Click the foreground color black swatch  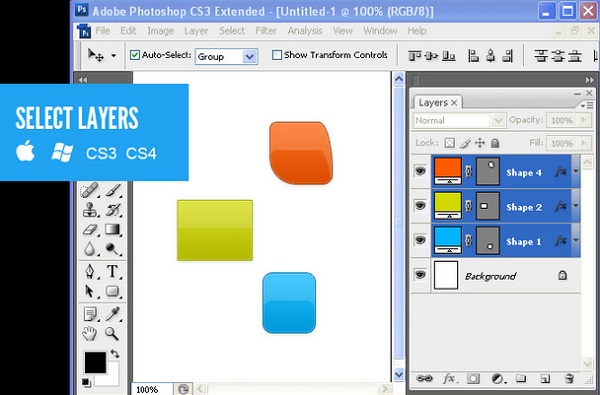click(95, 362)
